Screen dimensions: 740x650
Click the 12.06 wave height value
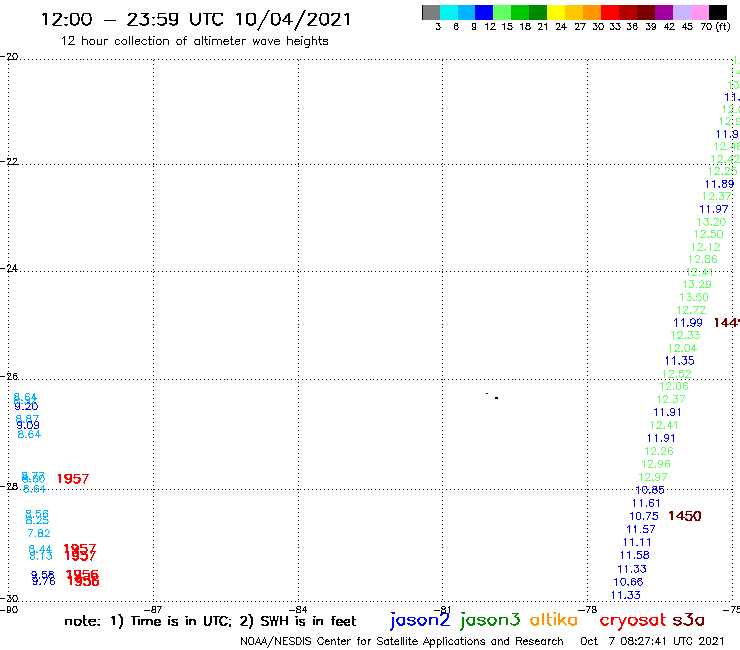point(673,386)
